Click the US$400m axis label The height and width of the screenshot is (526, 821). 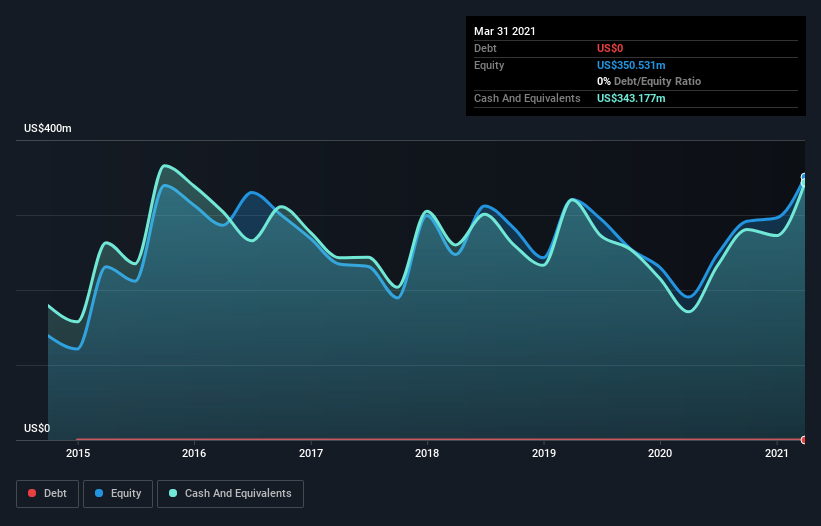(x=48, y=128)
